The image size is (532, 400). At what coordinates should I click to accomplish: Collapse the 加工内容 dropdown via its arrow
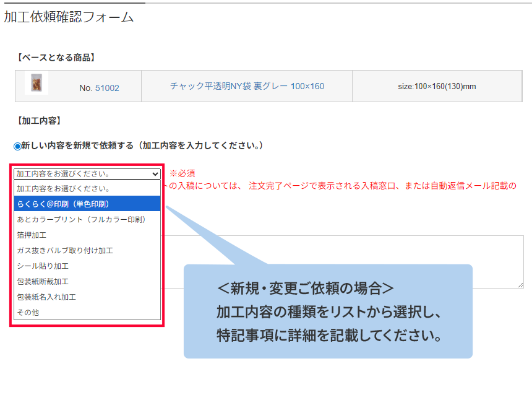tap(154, 174)
